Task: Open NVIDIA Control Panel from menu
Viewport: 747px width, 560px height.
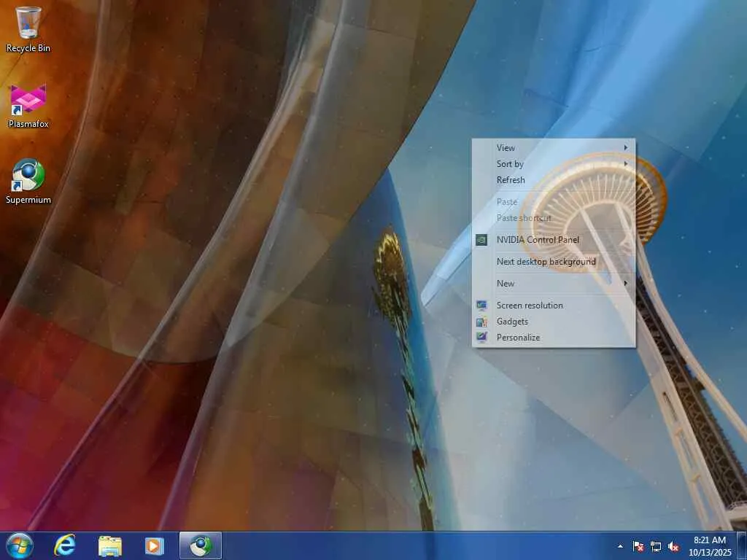Action: click(x=554, y=240)
